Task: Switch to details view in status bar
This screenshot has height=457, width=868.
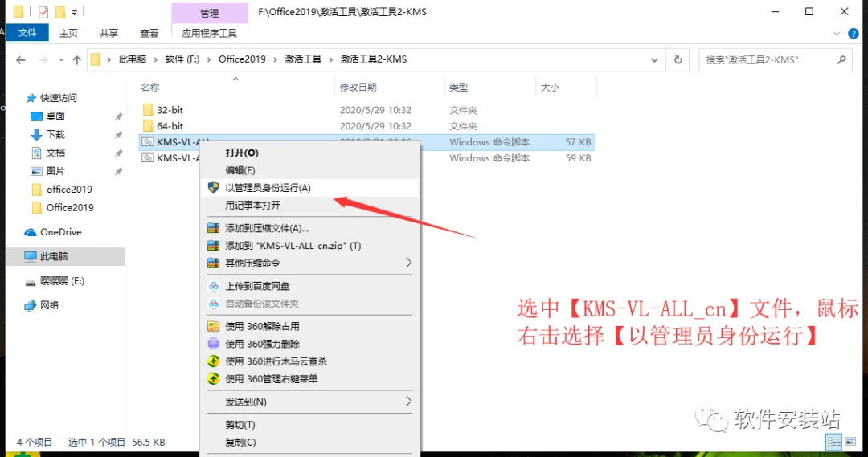Action: tap(833, 442)
